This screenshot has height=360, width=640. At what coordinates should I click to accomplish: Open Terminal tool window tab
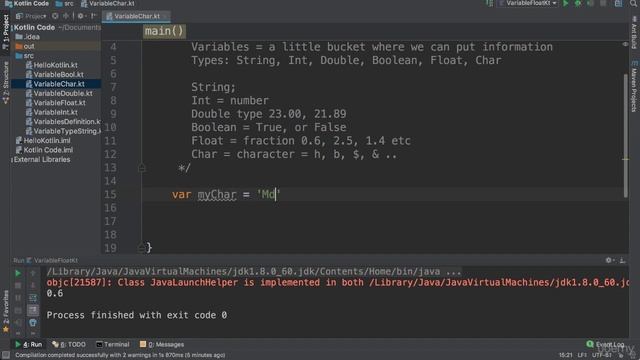113,344
